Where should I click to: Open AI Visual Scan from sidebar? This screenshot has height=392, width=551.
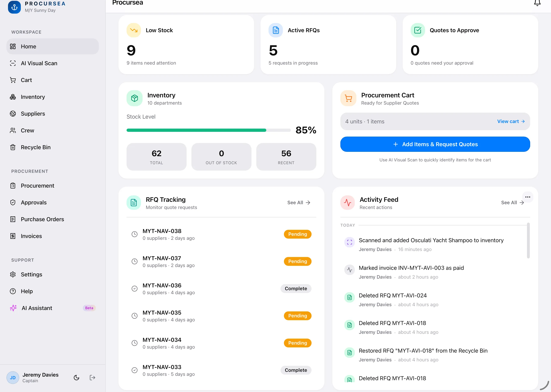[53, 63]
